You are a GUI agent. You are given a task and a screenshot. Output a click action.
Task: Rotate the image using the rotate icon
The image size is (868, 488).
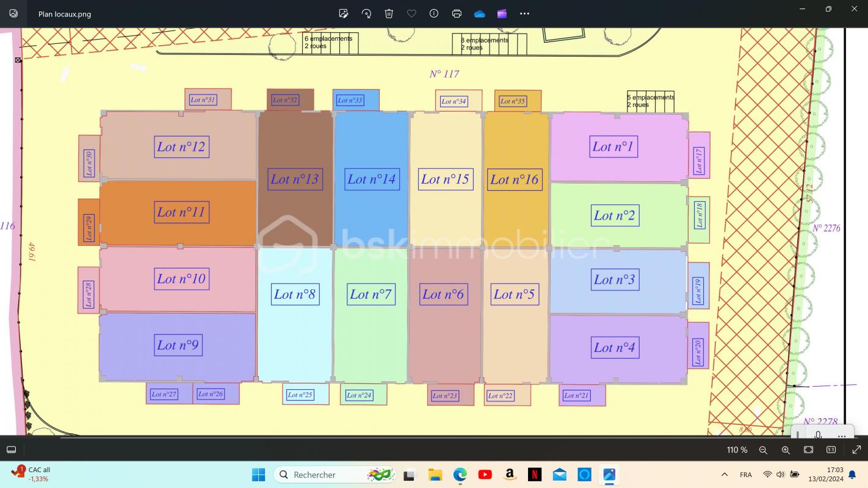coord(366,13)
